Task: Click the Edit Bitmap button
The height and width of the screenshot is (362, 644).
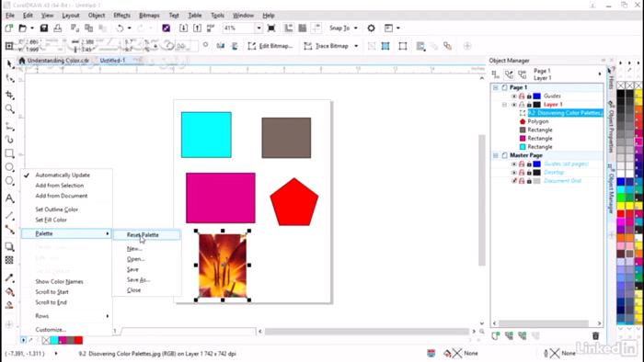Action: coord(270,46)
